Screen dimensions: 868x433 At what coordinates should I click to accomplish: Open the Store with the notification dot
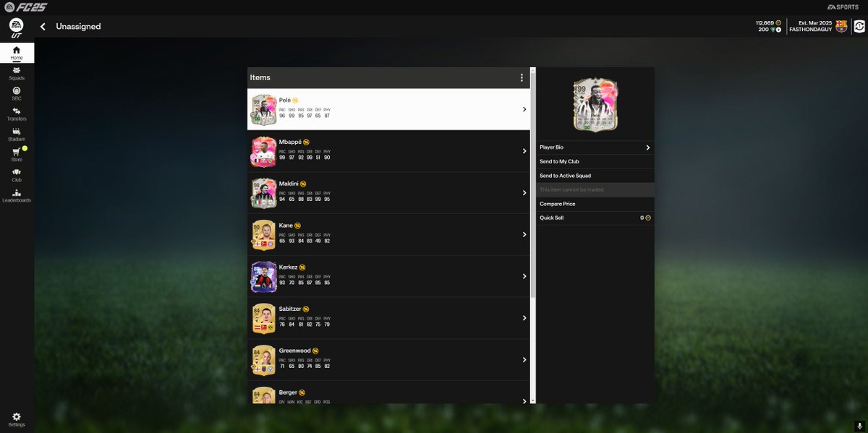click(x=16, y=155)
